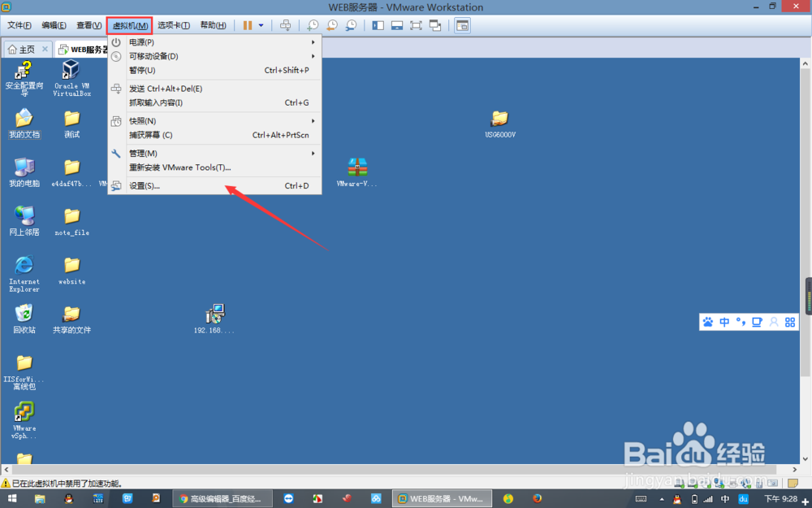Choose 发送 Ctrl+Alt+Del(E) menu entry
Image resolution: width=812 pixels, height=508 pixels.
[215, 89]
